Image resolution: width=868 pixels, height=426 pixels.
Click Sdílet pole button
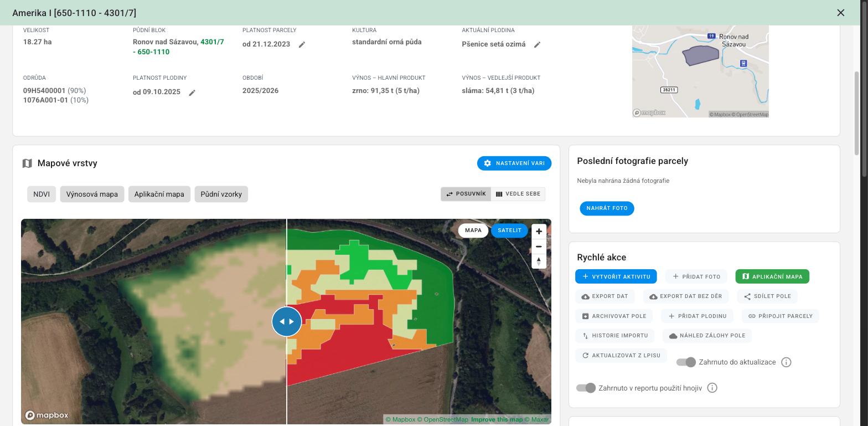point(767,296)
